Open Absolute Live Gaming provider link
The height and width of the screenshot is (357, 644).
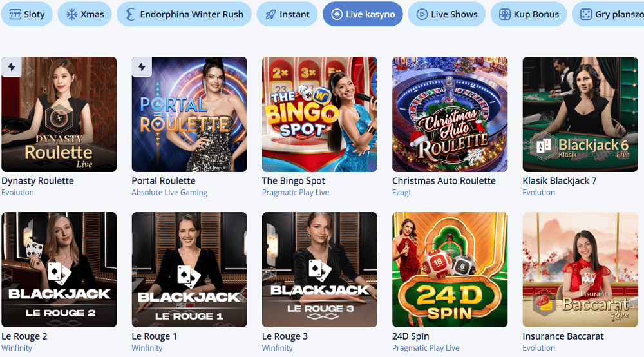(x=169, y=192)
